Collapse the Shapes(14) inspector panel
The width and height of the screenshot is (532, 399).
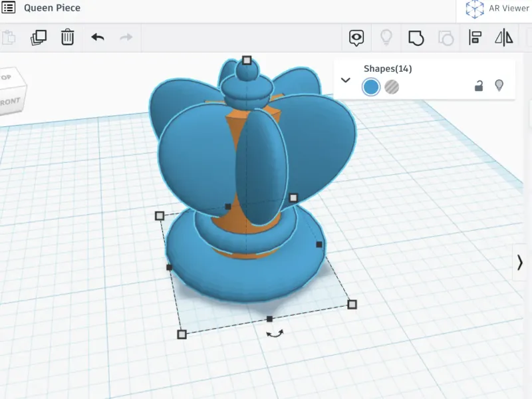coord(345,80)
